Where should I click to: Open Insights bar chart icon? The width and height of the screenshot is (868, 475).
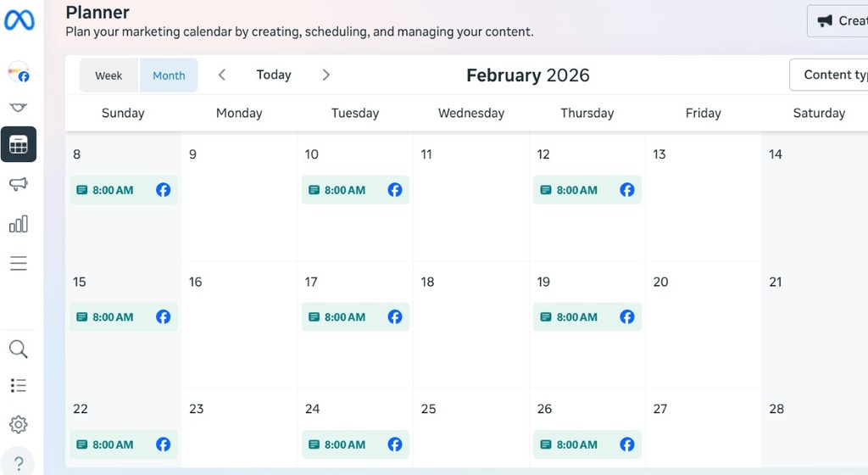[19, 224]
